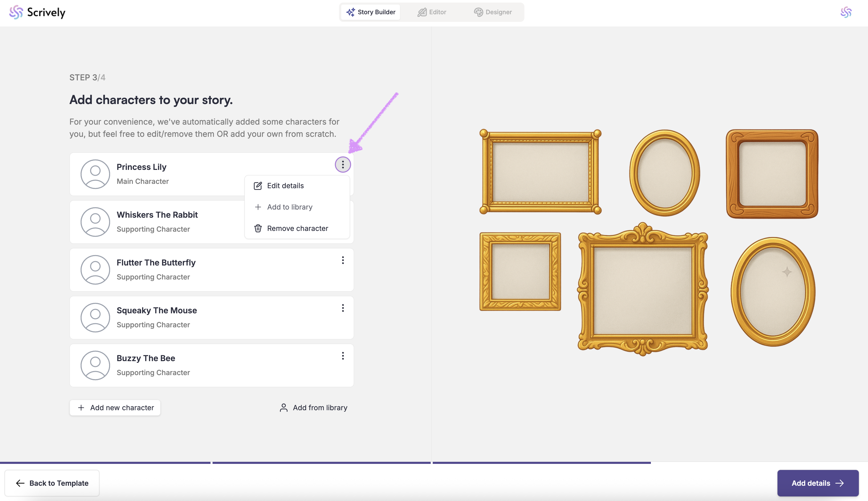Image resolution: width=868 pixels, height=501 pixels.
Task: Select Add to library menu option
Action: [289, 207]
